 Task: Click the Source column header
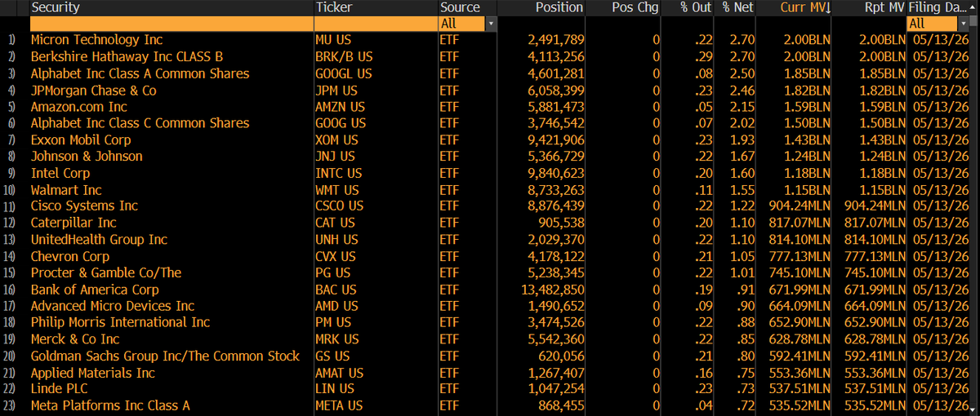point(460,7)
